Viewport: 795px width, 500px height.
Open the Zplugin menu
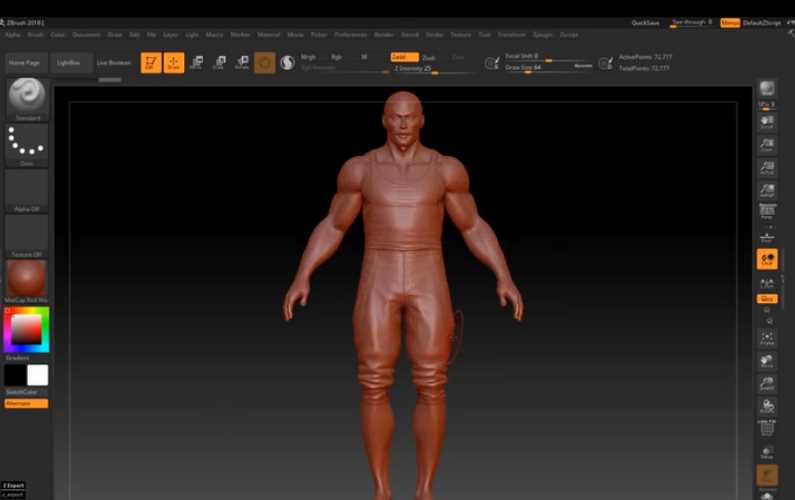[x=542, y=35]
